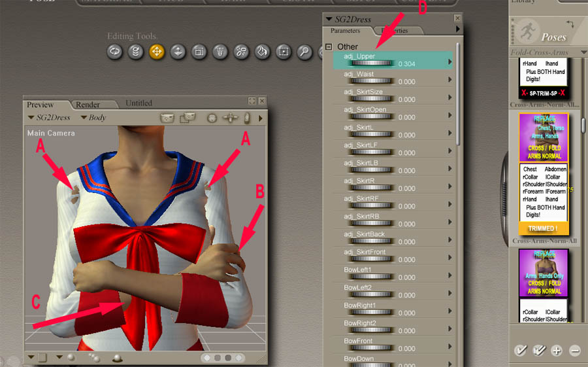
Task: Select the highlighted Translate/Pull tool
Action: click(x=157, y=52)
